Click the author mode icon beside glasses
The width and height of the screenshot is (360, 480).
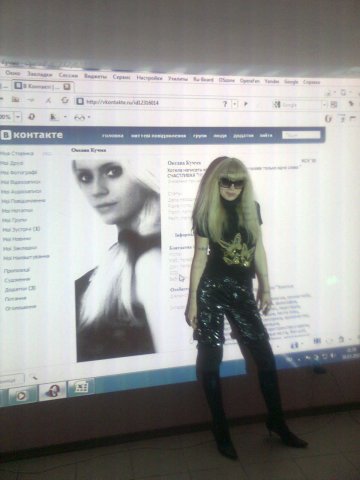(54, 117)
